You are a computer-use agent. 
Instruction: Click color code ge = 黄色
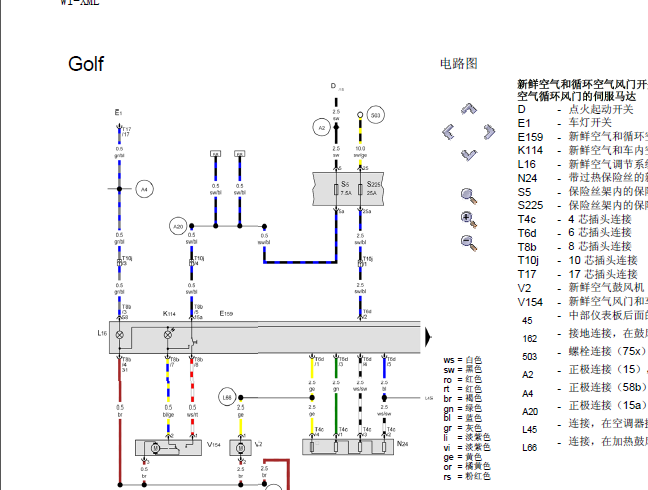[x=462, y=457]
